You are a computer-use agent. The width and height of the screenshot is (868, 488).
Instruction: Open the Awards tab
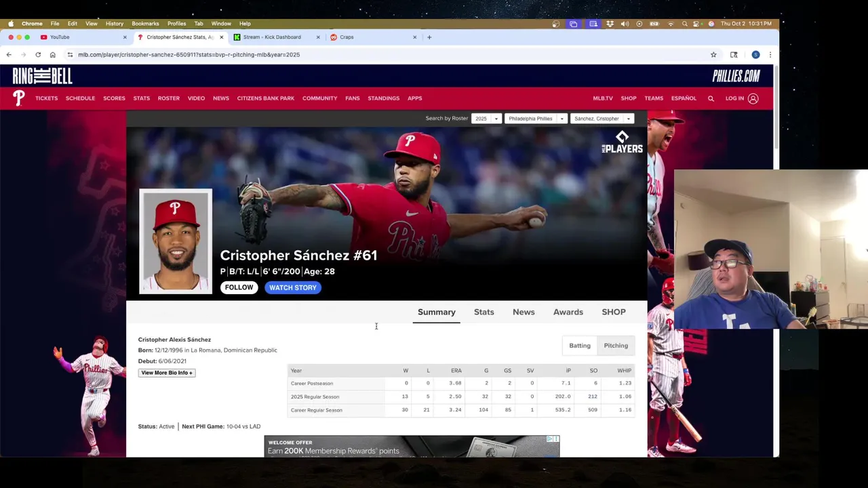pyautogui.click(x=568, y=312)
